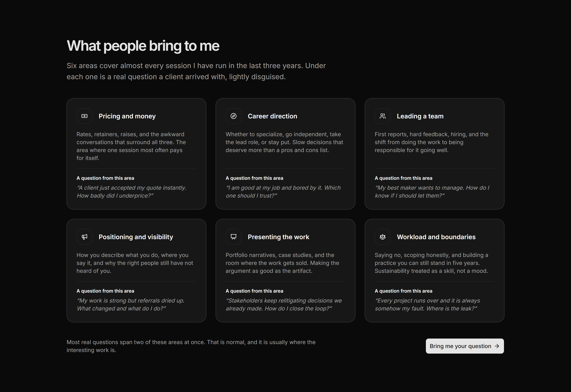The width and height of the screenshot is (571, 392).
Task: Click the Workload and boundaries heading
Action: [x=436, y=237]
